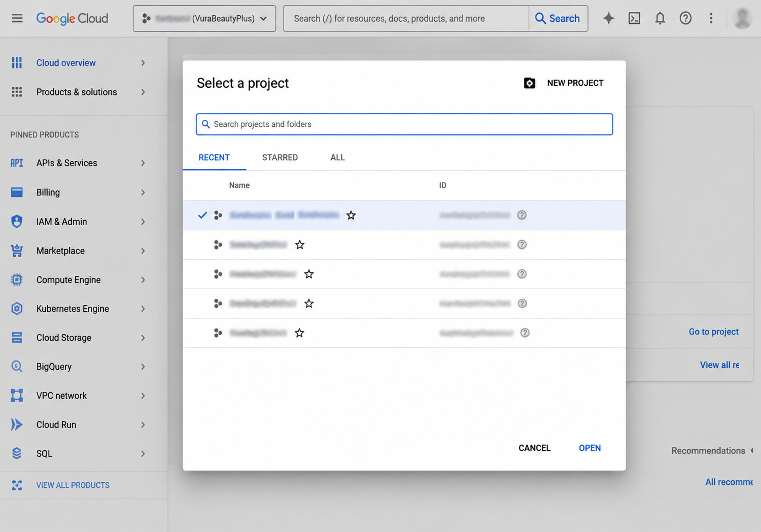This screenshot has height=532, width=761.
Task: Expand Products & solutions submenu chevron
Action: 143,92
